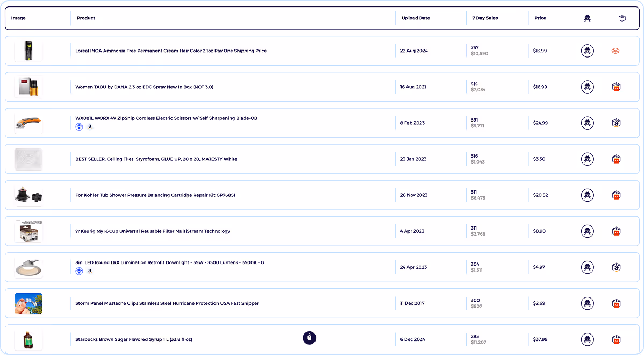Click the Amazon 'a' icon under WORX ZipSnip title
Image resolution: width=644 pixels, height=355 pixels.
click(x=90, y=126)
